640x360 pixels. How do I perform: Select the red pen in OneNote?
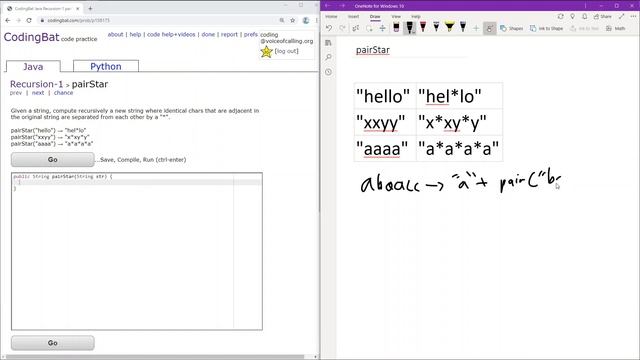click(423, 27)
